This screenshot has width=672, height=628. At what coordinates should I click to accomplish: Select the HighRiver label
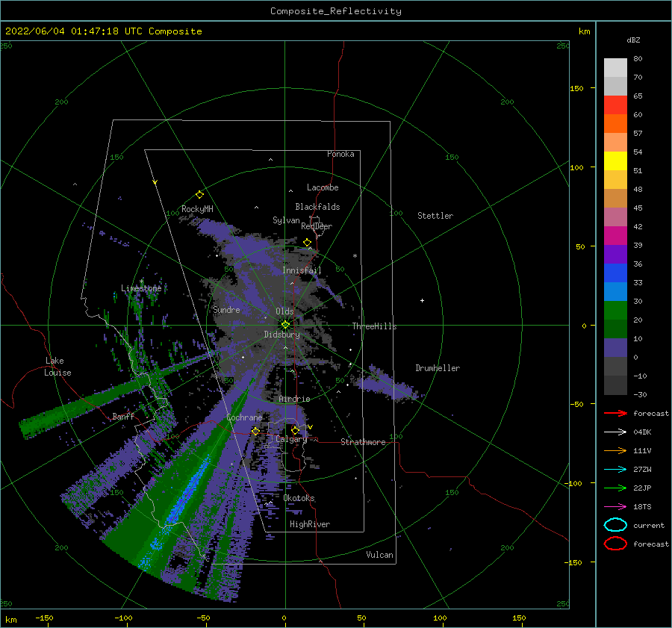310,524
